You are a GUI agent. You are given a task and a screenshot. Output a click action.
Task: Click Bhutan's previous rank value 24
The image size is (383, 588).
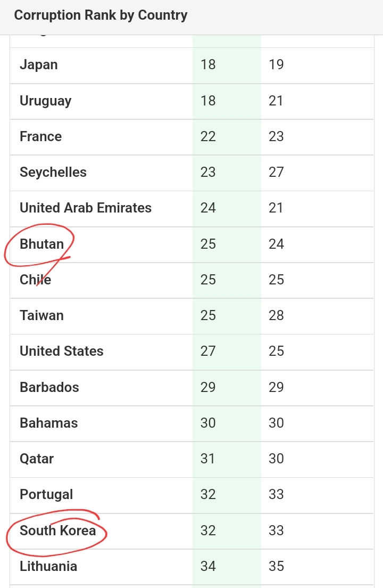(x=276, y=244)
